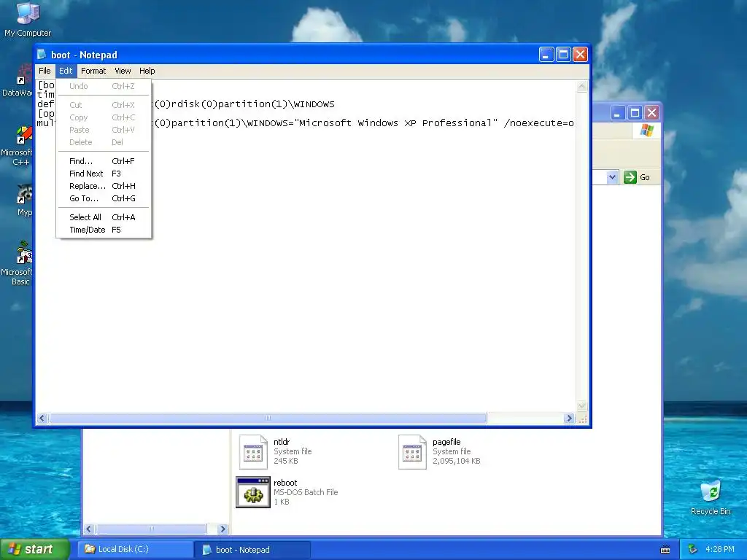Click the DataWa desktop shortcut icon
The width and height of the screenshot is (747, 560).
click(x=24, y=75)
